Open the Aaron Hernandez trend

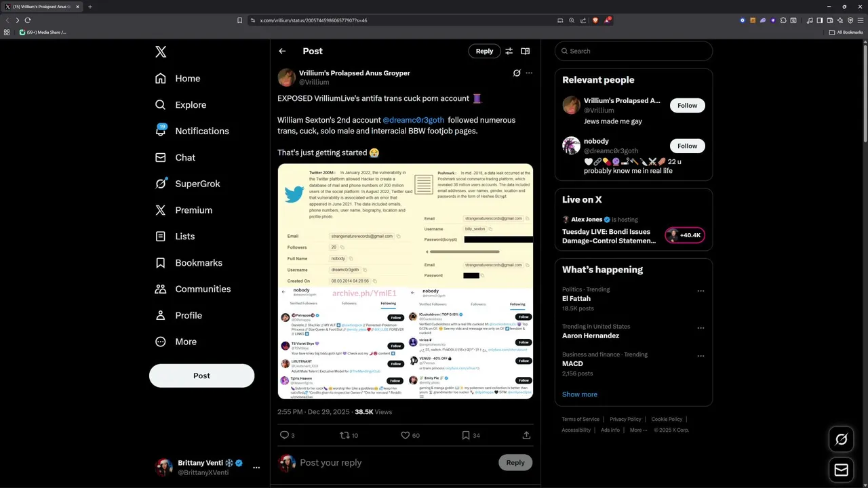pos(591,335)
